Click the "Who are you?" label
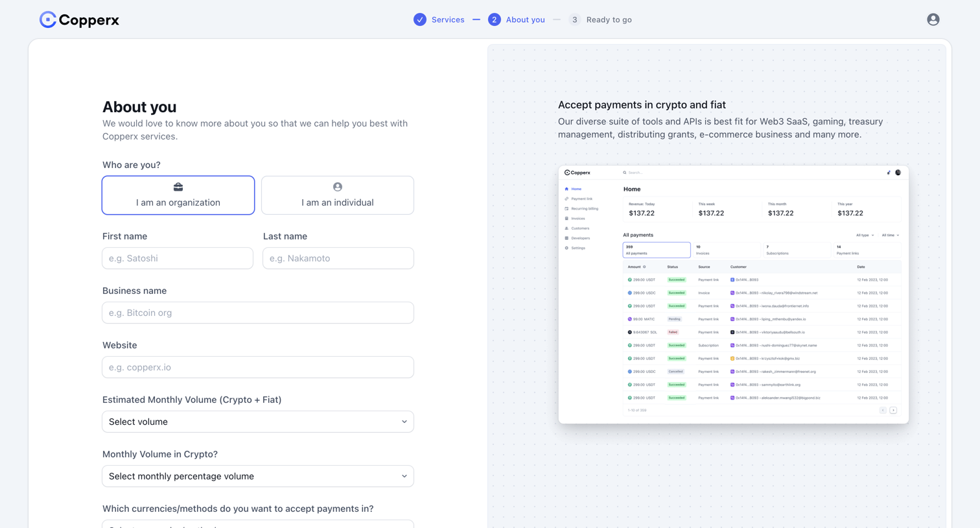This screenshot has width=980, height=528. click(x=132, y=165)
